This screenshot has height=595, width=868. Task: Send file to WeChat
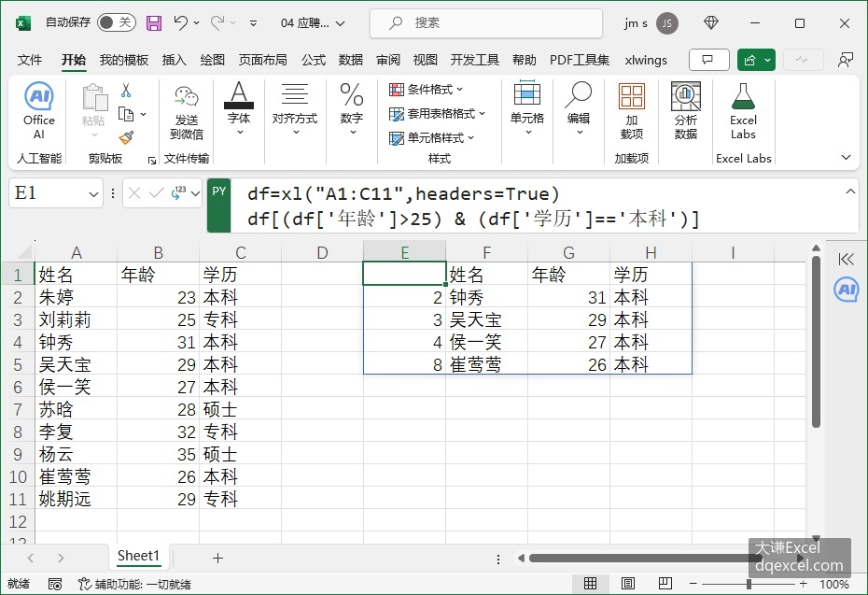[x=187, y=112]
